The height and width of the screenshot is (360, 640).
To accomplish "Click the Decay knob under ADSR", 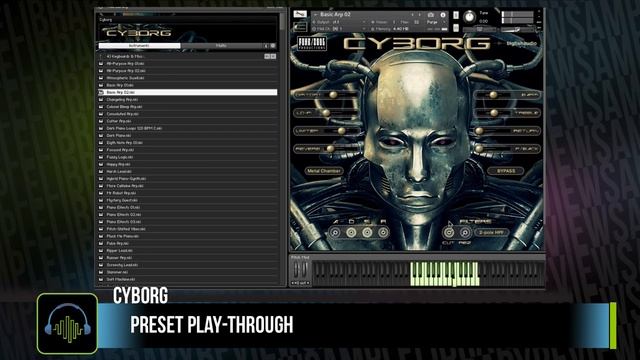I will [x=351, y=233].
